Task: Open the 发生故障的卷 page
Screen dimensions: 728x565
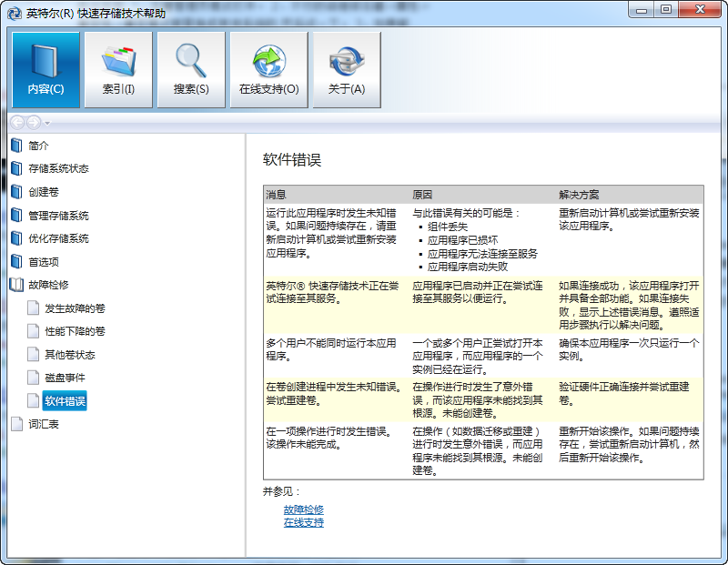Action: point(75,308)
